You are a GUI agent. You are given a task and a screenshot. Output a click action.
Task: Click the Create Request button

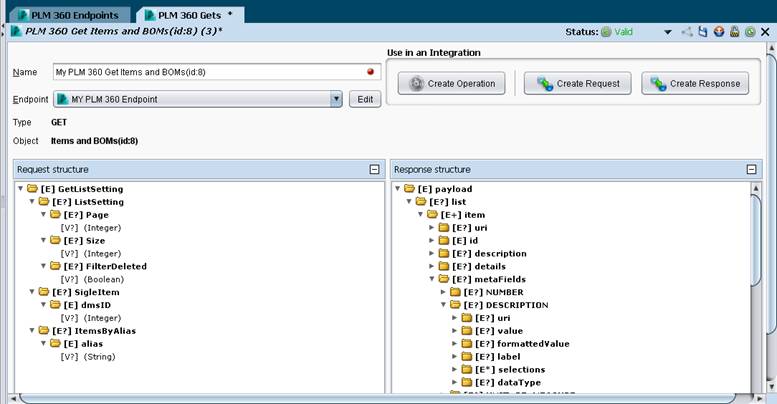point(578,83)
